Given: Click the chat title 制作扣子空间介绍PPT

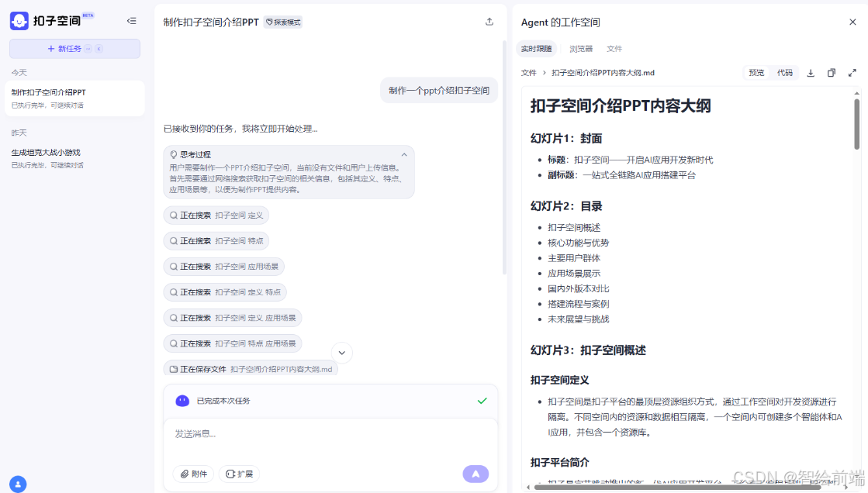Looking at the screenshot, I should click(x=211, y=22).
